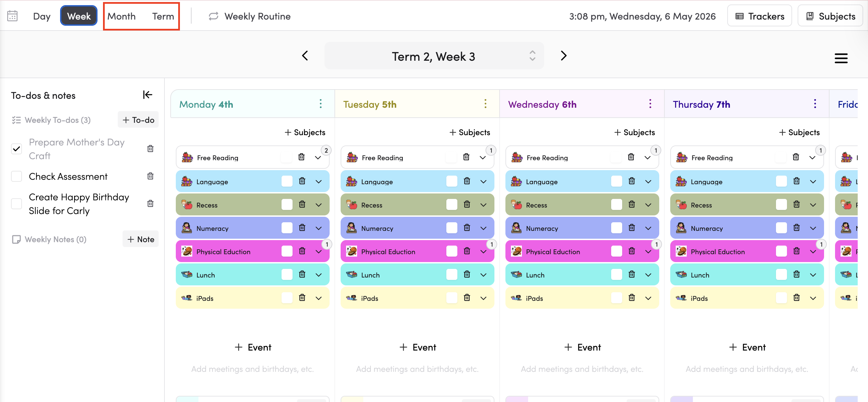868x402 pixels.
Task: Tick Monday's Language completion checkbox
Action: click(287, 181)
